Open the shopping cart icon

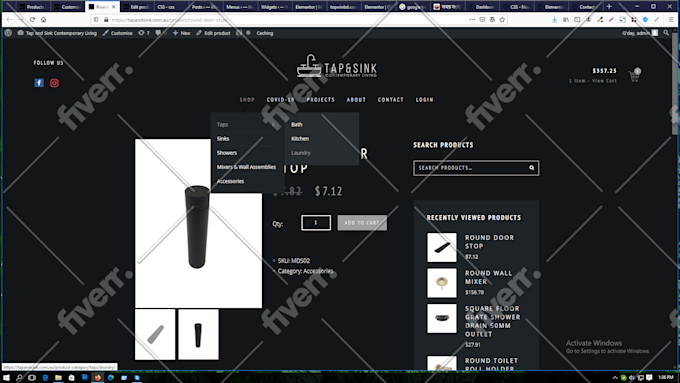[x=634, y=76]
